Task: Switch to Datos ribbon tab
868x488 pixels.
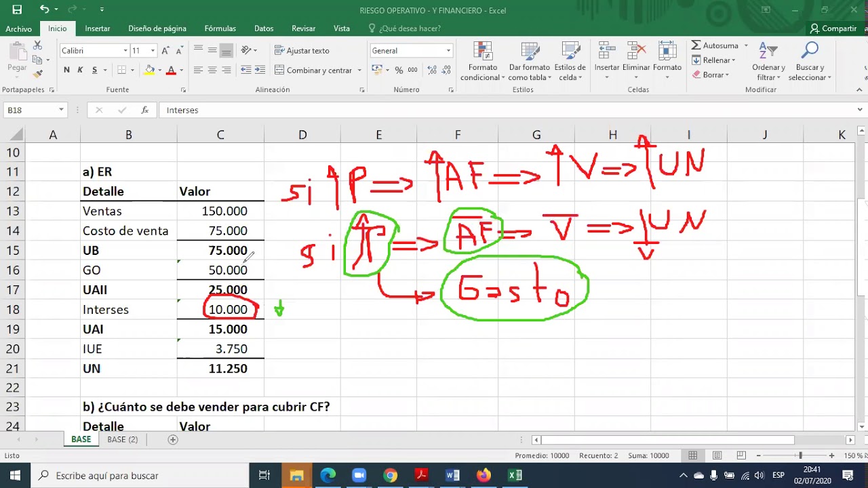Action: click(x=264, y=28)
